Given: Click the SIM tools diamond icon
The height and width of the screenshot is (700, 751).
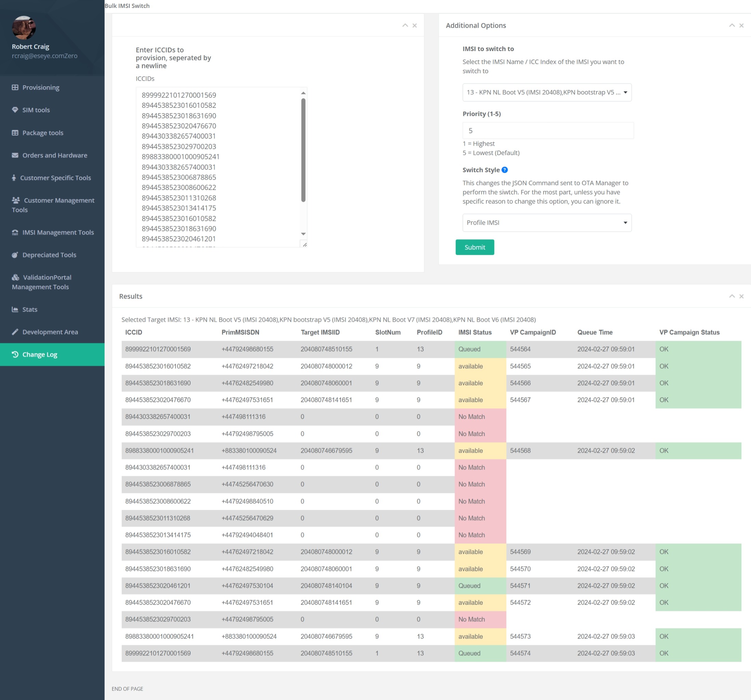Looking at the screenshot, I should coord(15,110).
